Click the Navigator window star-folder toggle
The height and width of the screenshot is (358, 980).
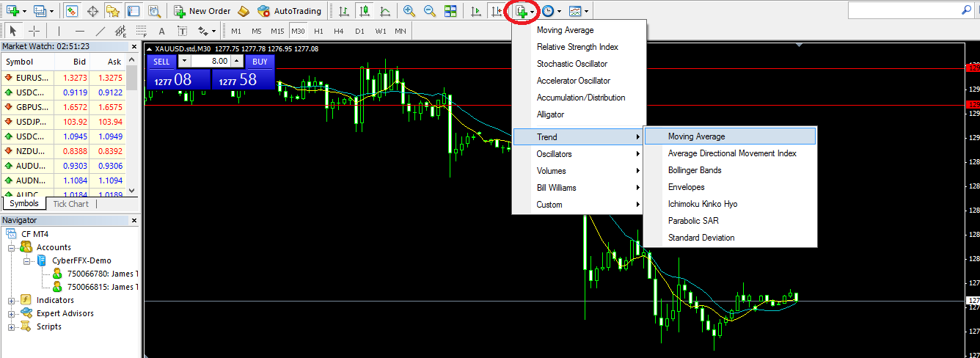(113, 11)
